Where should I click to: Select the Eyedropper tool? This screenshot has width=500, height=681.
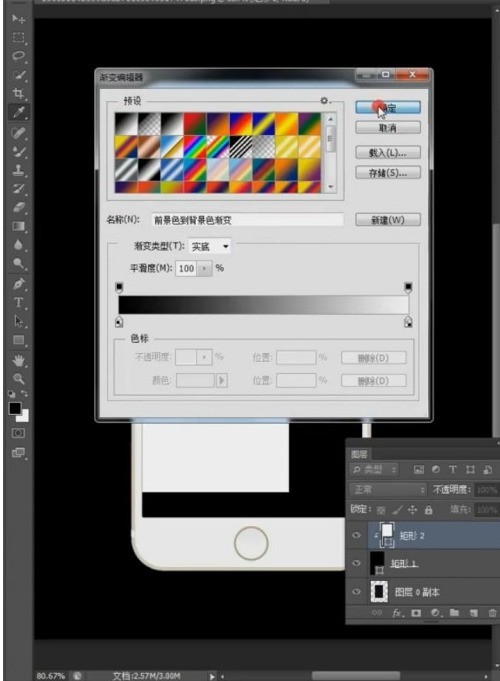[x=18, y=112]
